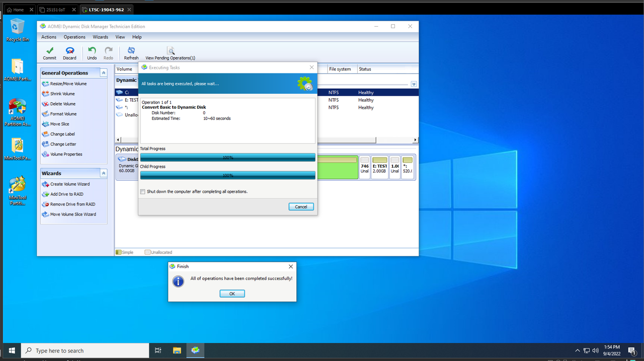Open the notification center icon
This screenshot has width=644, height=361.
click(x=632, y=350)
